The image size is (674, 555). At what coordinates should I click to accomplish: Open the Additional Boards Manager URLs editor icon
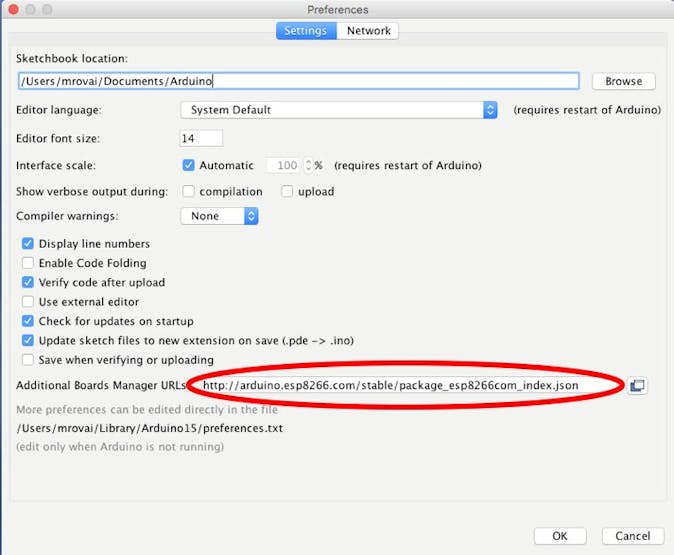[x=637, y=385]
